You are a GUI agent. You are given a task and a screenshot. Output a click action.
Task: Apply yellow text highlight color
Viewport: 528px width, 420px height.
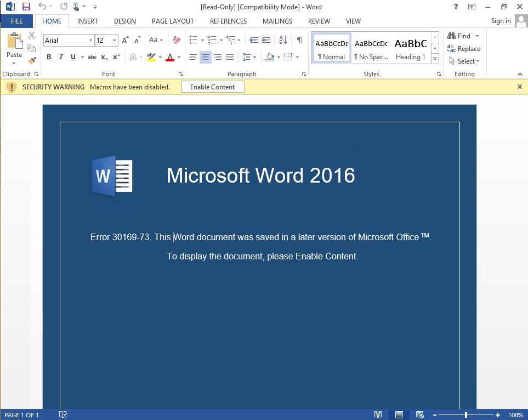(x=151, y=57)
